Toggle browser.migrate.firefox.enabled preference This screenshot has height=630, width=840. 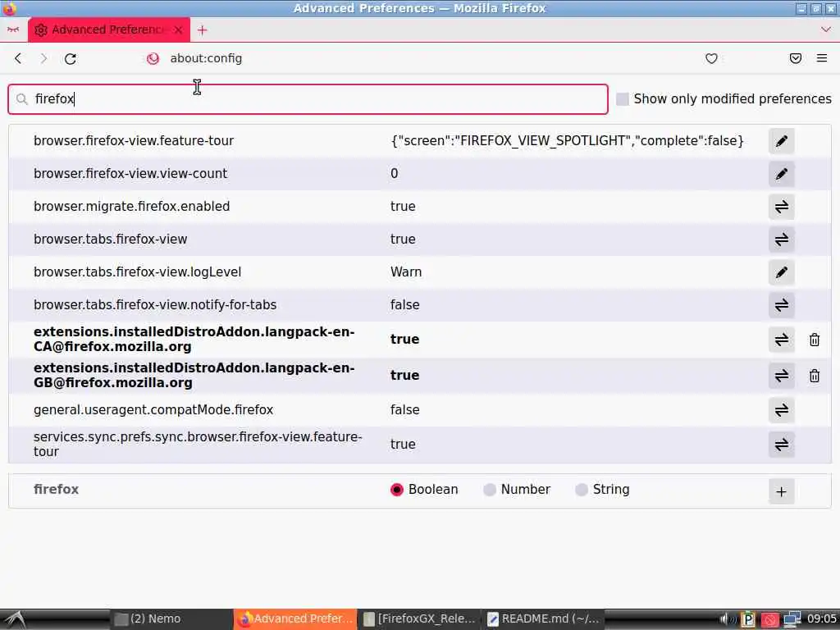781,207
